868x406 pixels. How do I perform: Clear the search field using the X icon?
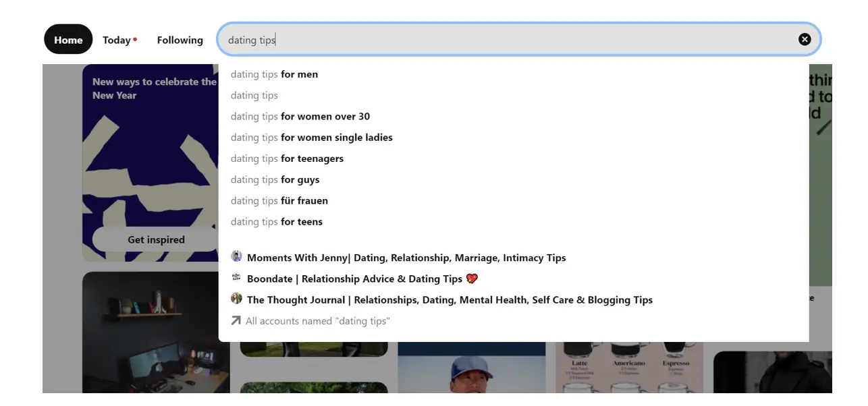click(805, 39)
